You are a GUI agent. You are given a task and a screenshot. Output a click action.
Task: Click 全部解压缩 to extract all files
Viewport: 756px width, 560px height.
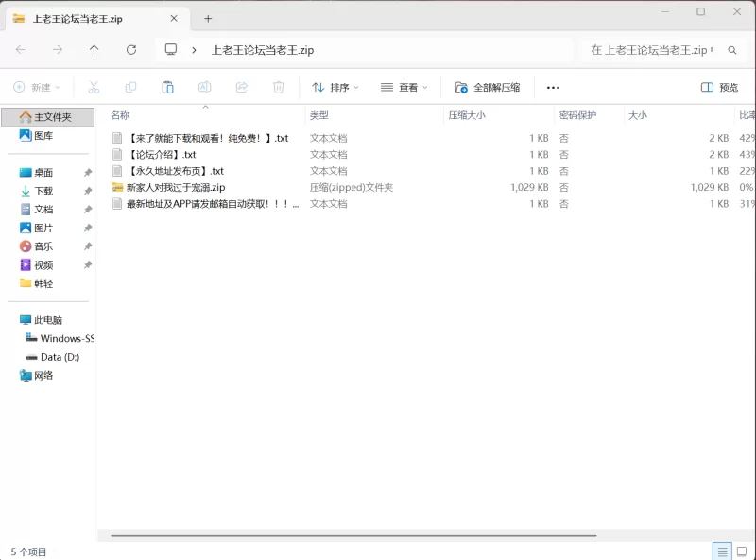(x=488, y=86)
